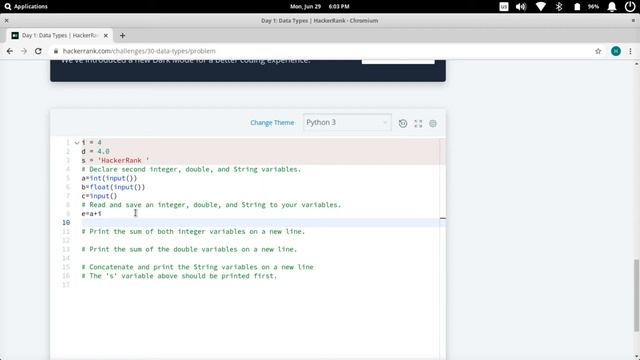Open the Wi-Fi network indicator
This screenshot has height=360, width=640.
[540, 7]
